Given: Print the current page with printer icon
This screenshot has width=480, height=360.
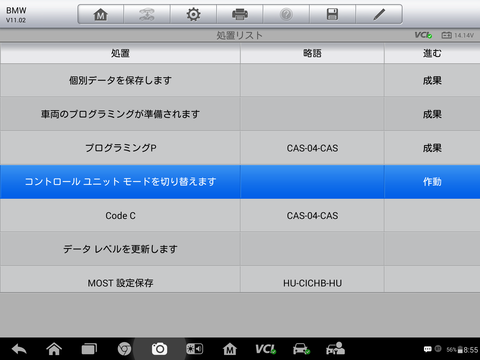Looking at the screenshot, I should [x=240, y=14].
